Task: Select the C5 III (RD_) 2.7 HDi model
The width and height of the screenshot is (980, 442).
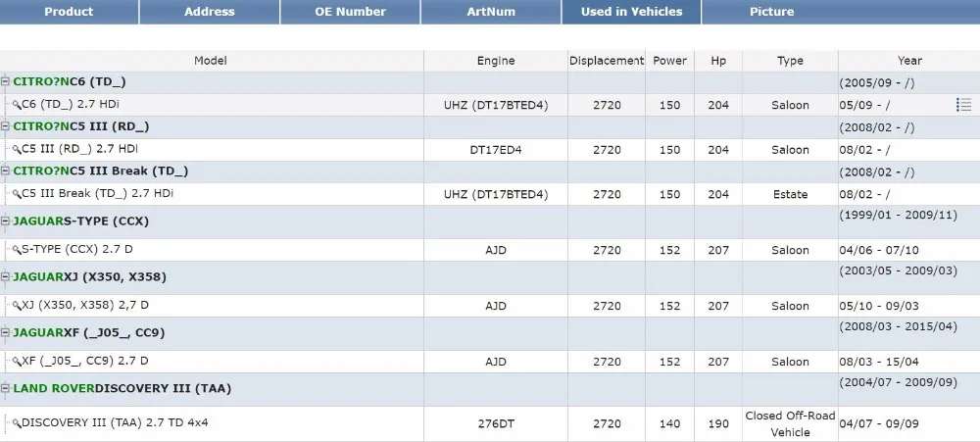Action: (x=79, y=149)
